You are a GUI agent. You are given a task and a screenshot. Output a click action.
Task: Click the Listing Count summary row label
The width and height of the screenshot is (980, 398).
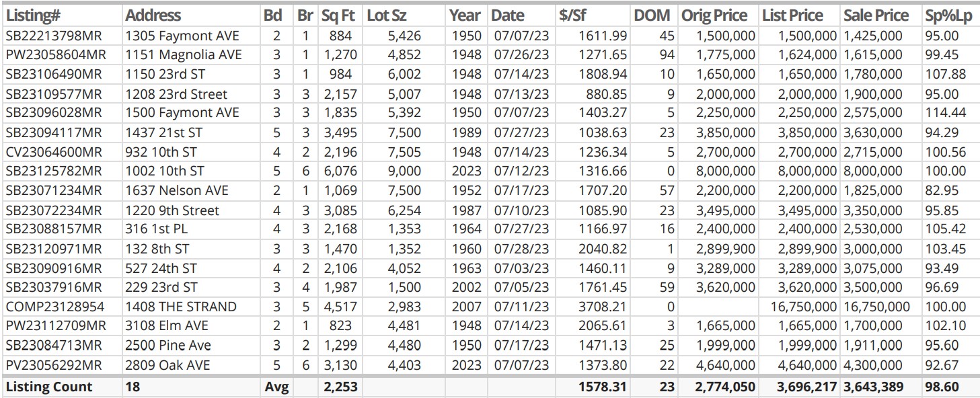(x=48, y=387)
